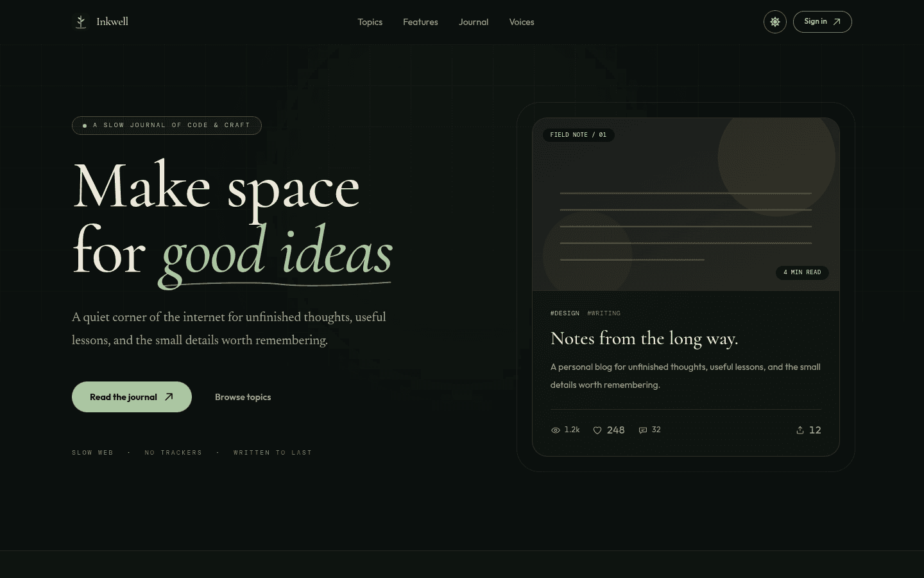Open comments via the speech bubble icon
The image size is (924, 578).
(x=643, y=430)
